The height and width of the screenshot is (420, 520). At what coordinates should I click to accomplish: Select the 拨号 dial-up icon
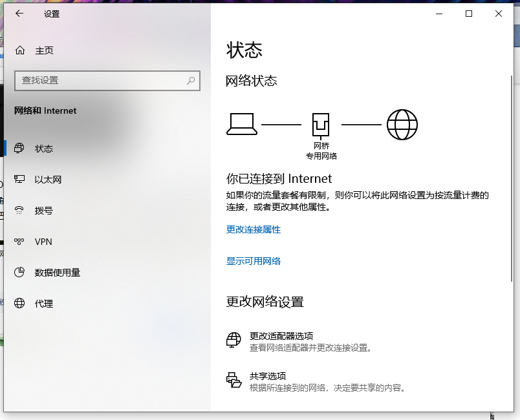[19, 211]
